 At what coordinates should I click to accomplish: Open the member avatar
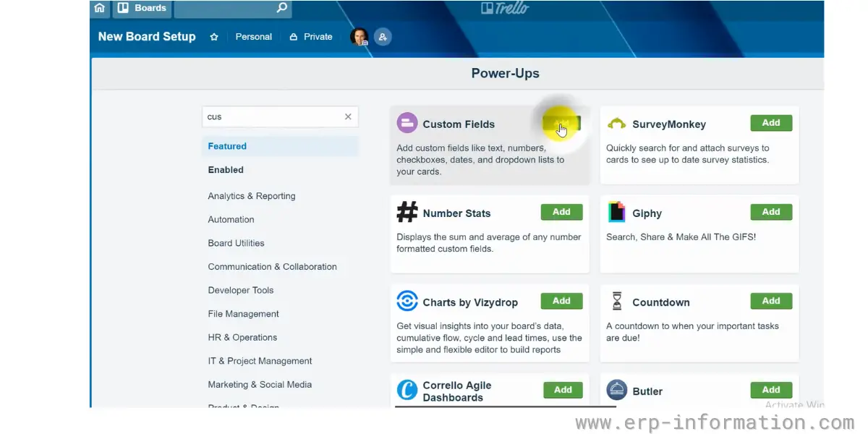359,37
